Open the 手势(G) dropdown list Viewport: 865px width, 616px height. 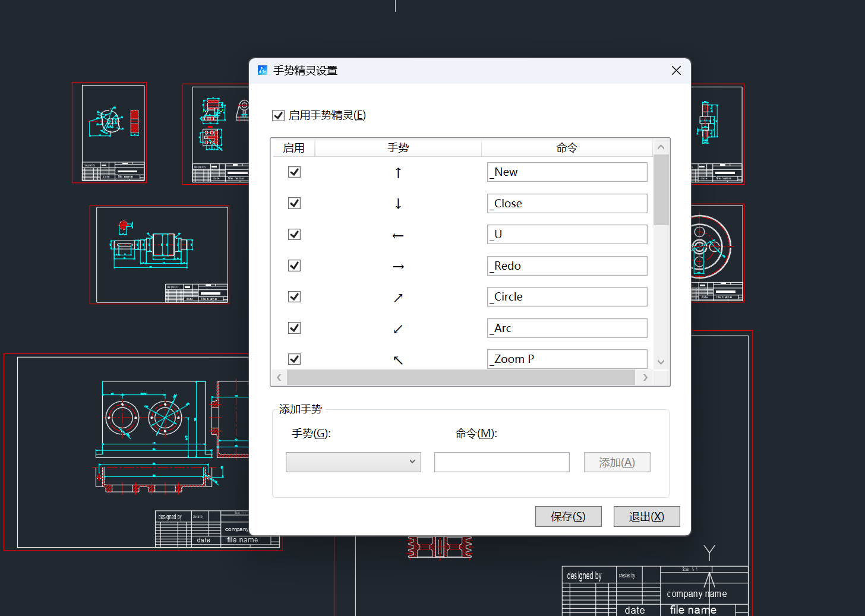pyautogui.click(x=353, y=462)
